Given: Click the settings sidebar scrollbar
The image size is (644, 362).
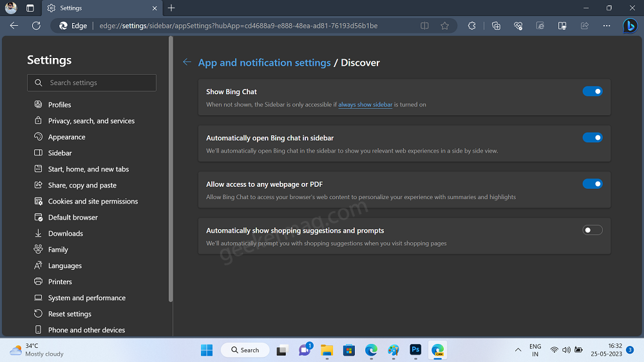Looking at the screenshot, I should pos(171,169).
